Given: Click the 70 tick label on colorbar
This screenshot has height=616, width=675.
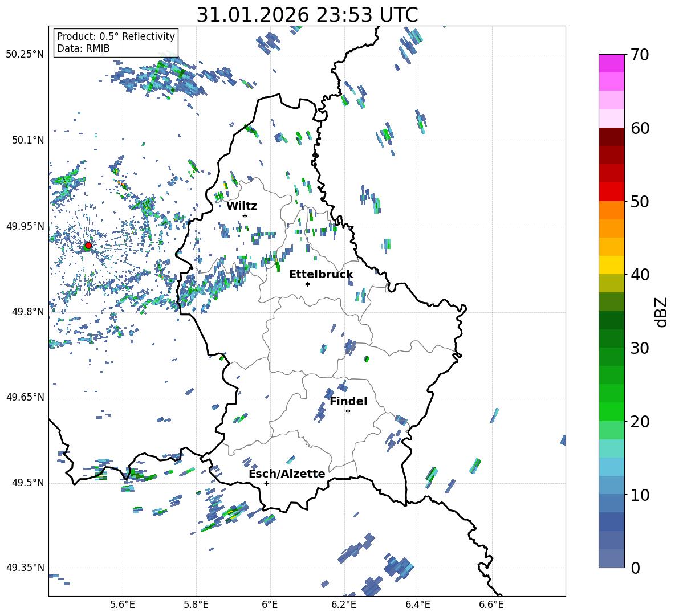Looking at the screenshot, I should [x=640, y=55].
